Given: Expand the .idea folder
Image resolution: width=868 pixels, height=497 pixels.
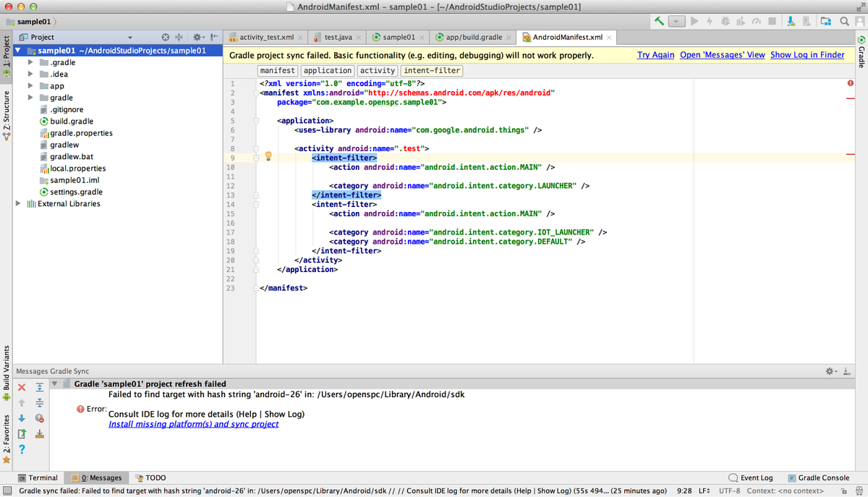Looking at the screenshot, I should coord(30,74).
